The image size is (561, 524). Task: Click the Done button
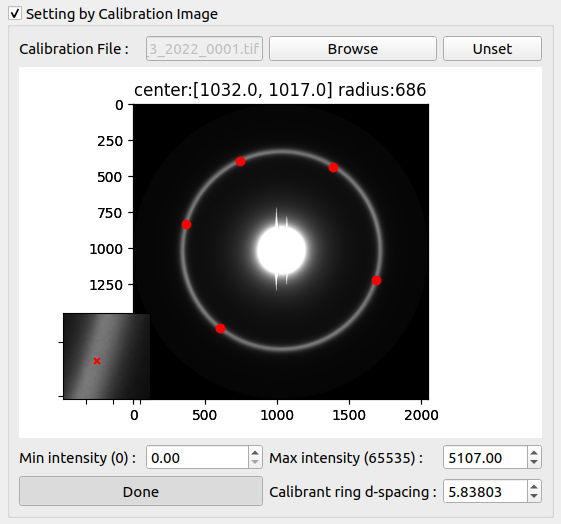point(141,491)
